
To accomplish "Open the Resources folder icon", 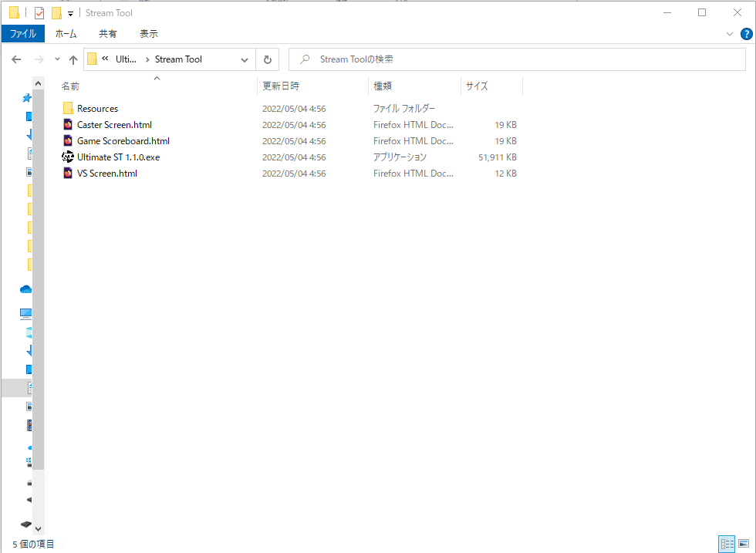I will coord(68,109).
